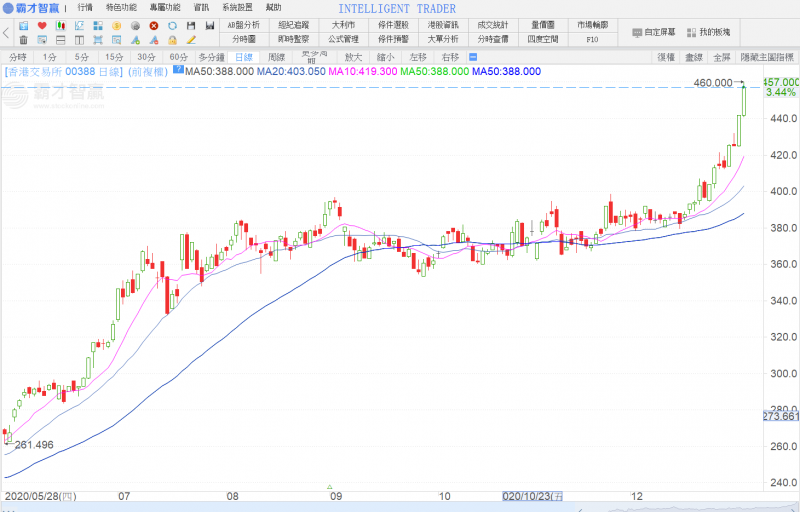The height and width of the screenshot is (512, 800).
Task: Click the red circle X icon
Action: tap(153, 25)
